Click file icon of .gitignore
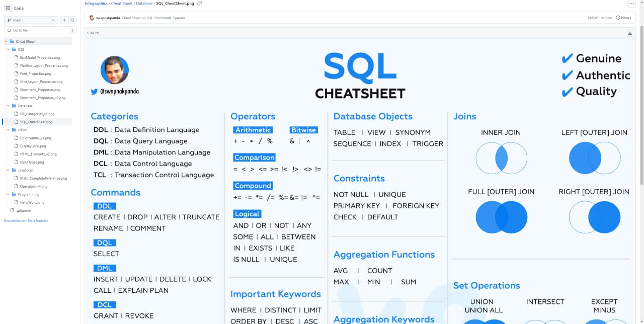Image resolution: width=644 pixels, height=324 pixels. [x=12, y=210]
